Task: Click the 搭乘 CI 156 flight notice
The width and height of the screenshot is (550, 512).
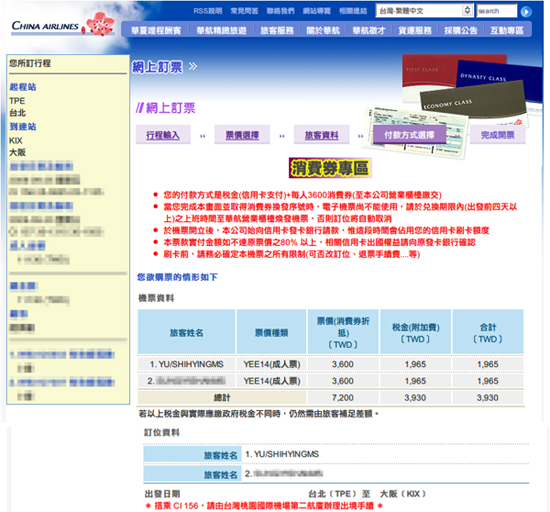Action: click(x=263, y=506)
